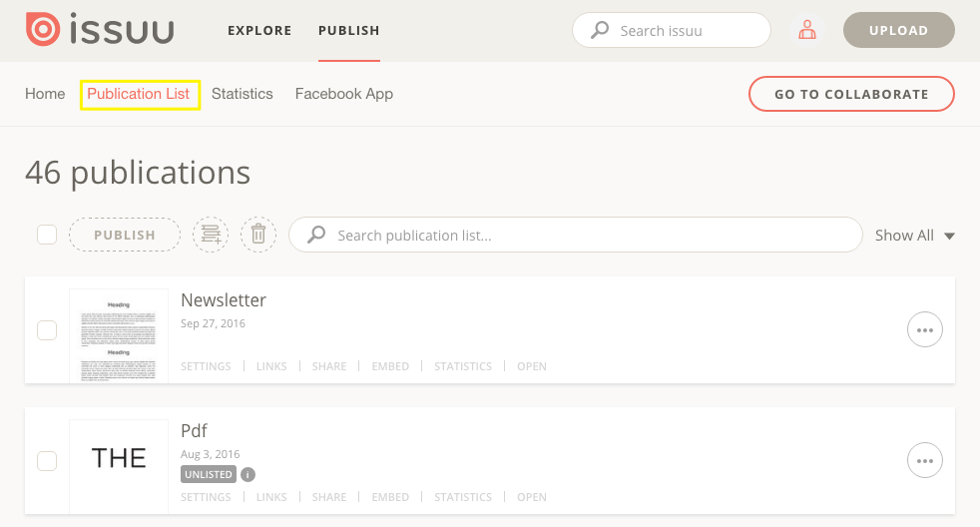
Task: Click magnifier icon in publication search
Action: (316, 235)
